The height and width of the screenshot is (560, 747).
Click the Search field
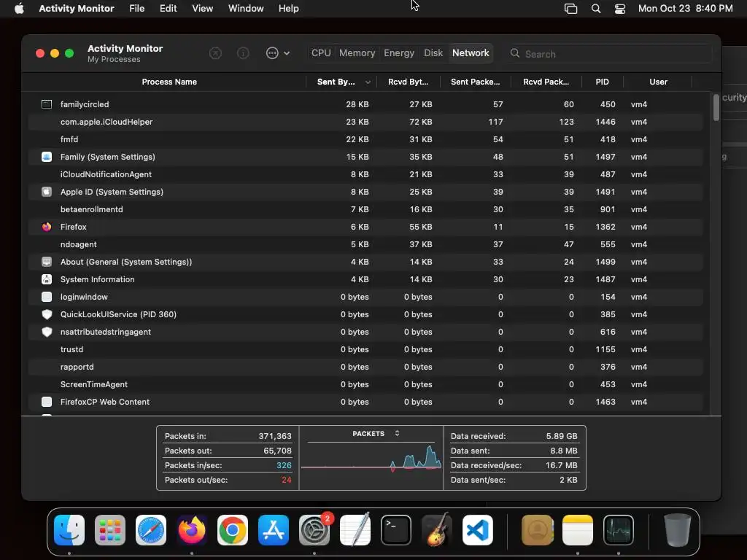(x=610, y=54)
